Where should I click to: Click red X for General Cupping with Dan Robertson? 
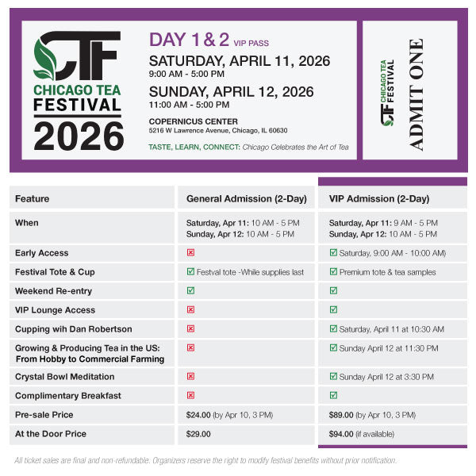pyautogui.click(x=190, y=329)
